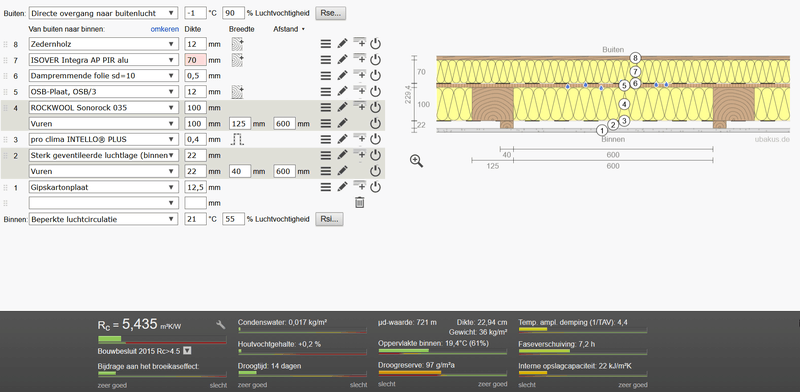Open the empty layer material dropdown
The image size is (800, 392).
[x=104, y=203]
